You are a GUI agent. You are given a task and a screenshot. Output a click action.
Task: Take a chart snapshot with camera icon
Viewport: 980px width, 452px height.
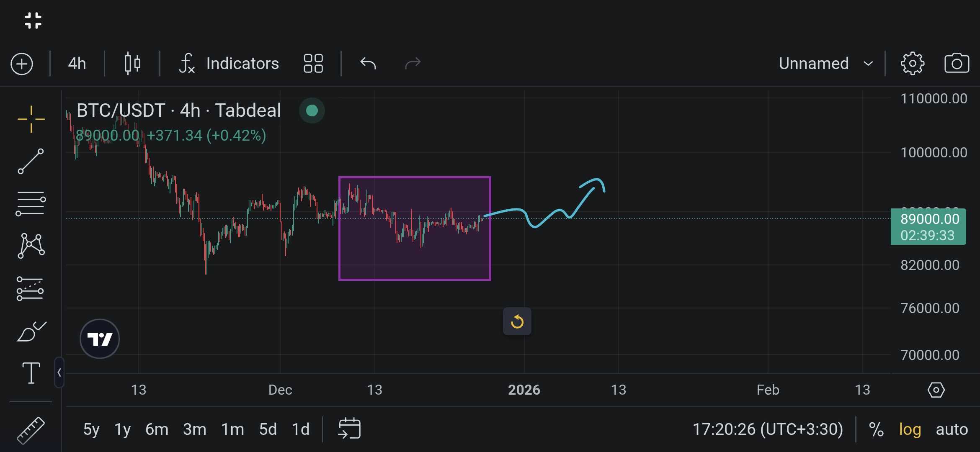click(x=956, y=64)
